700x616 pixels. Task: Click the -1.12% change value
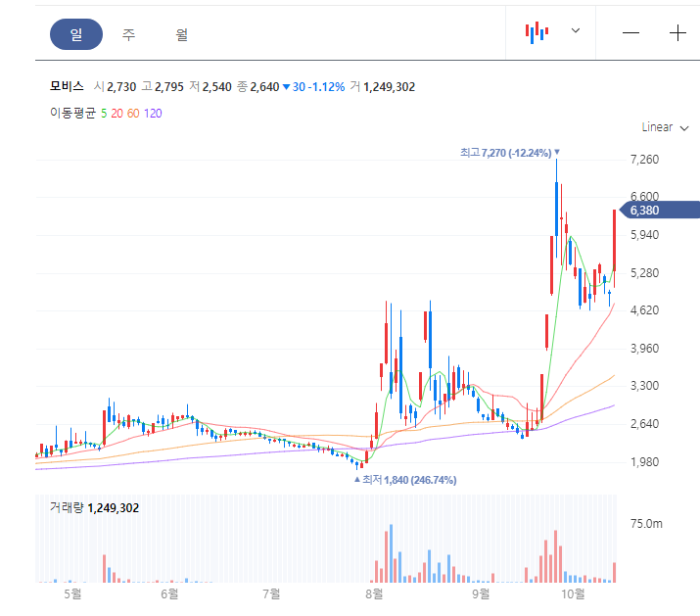(x=326, y=86)
